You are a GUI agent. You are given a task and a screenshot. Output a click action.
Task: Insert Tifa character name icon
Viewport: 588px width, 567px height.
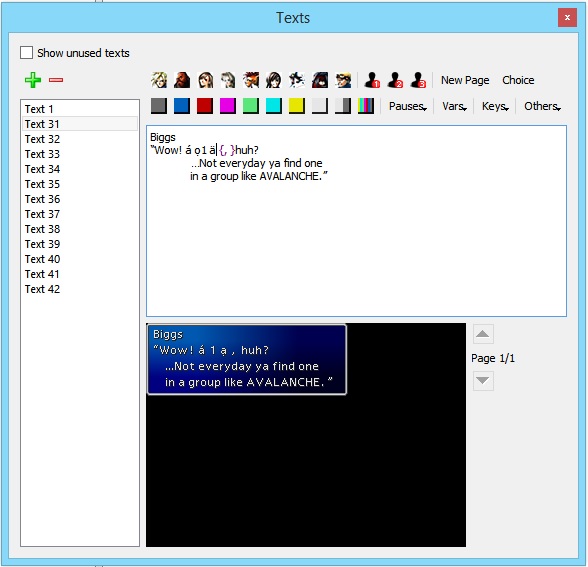(205, 80)
